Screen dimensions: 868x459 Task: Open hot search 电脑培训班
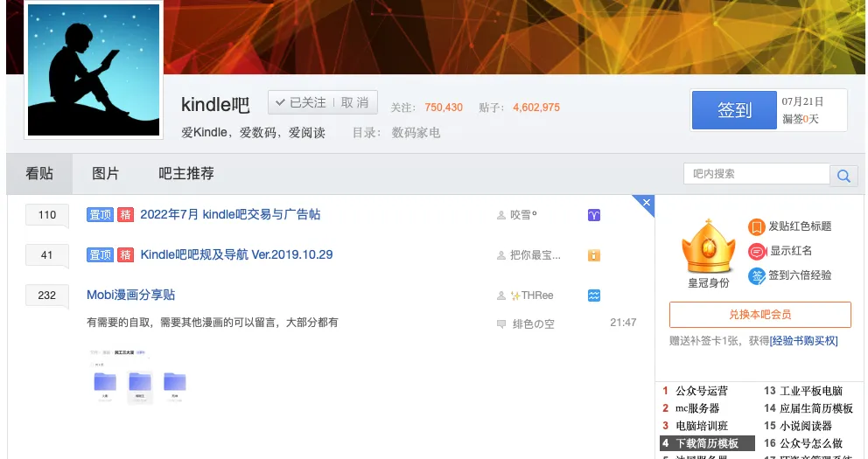tap(702, 426)
